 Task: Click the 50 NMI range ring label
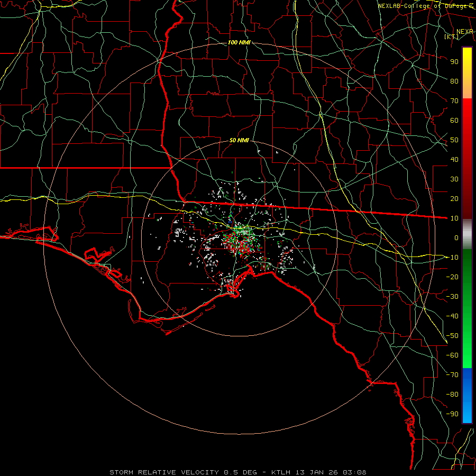pyautogui.click(x=239, y=140)
